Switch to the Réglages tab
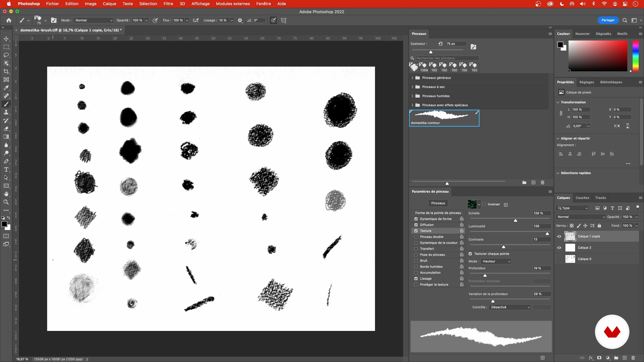This screenshot has height=362, width=644. coord(586,82)
